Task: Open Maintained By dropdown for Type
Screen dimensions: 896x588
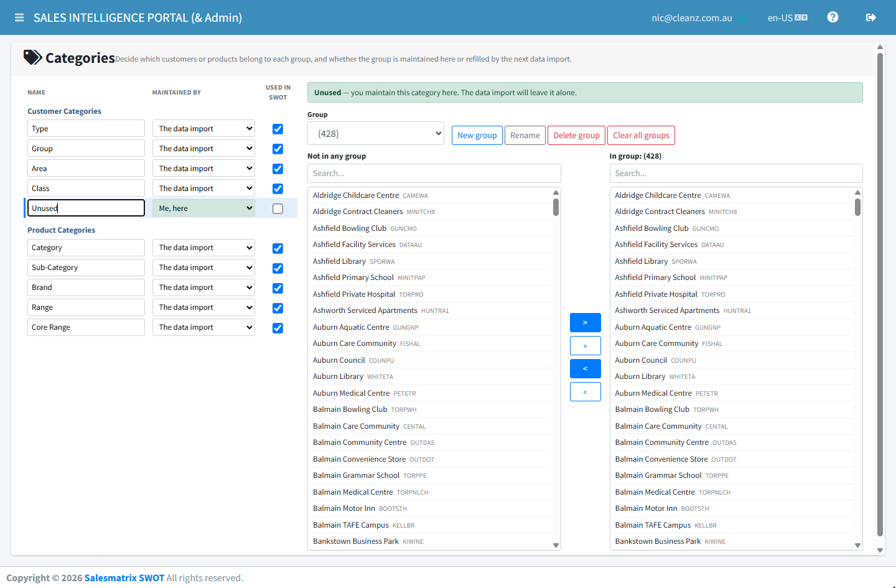Action: [x=203, y=128]
